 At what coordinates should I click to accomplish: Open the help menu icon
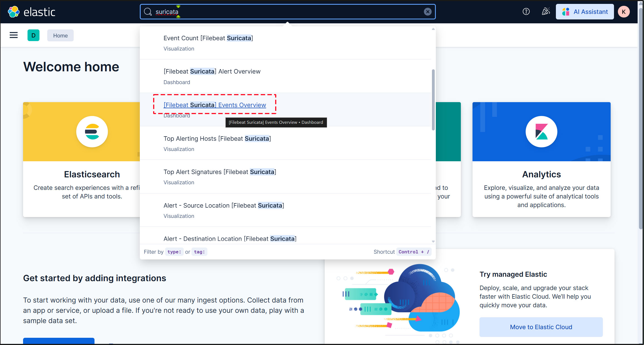coord(526,12)
